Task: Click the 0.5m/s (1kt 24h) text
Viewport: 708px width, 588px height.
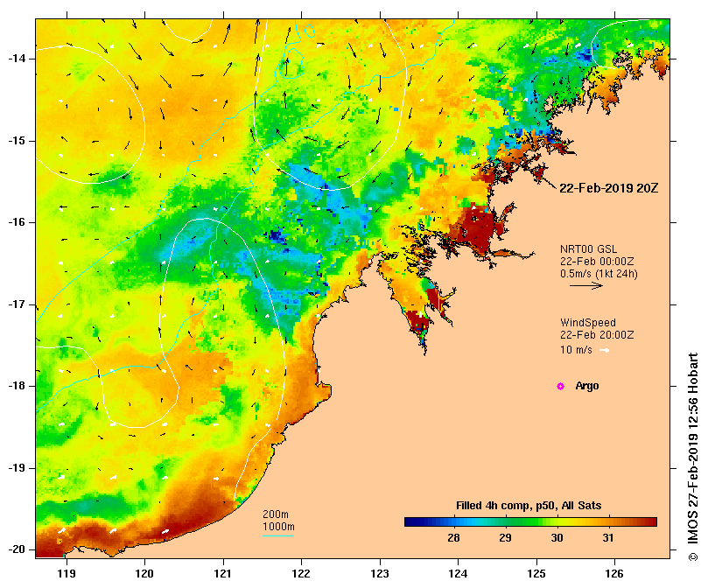Action: 599,274
